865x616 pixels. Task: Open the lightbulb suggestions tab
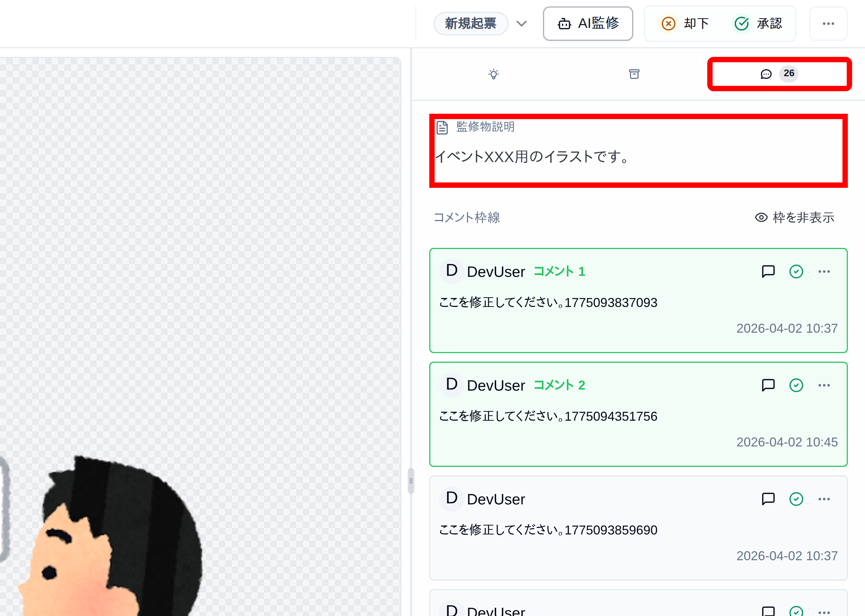point(493,74)
